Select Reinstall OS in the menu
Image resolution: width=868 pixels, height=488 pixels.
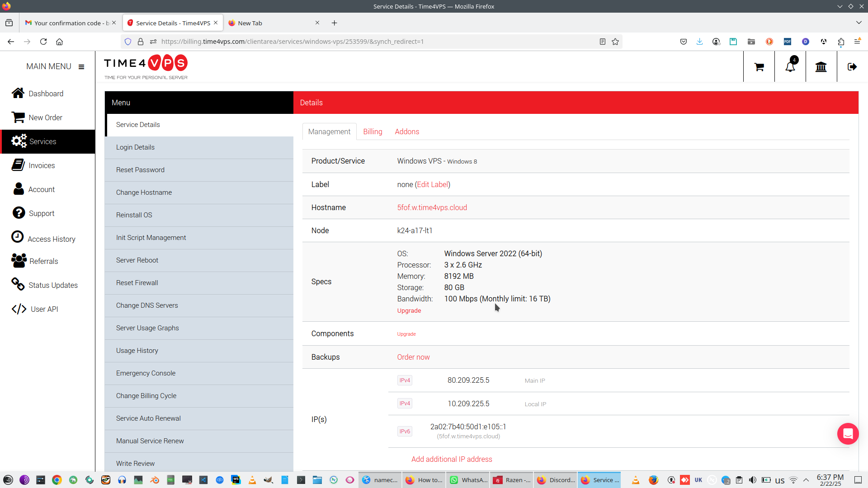[134, 215]
